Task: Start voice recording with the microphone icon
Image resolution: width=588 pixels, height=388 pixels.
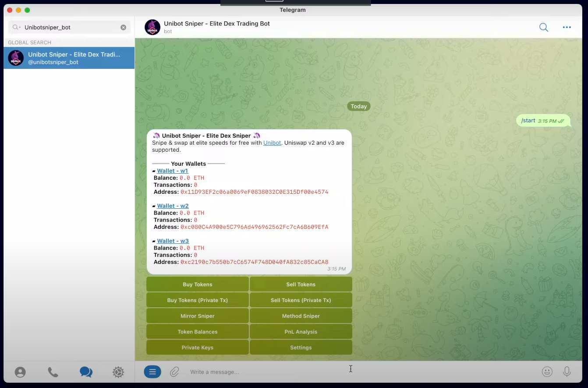Action: 567,372
